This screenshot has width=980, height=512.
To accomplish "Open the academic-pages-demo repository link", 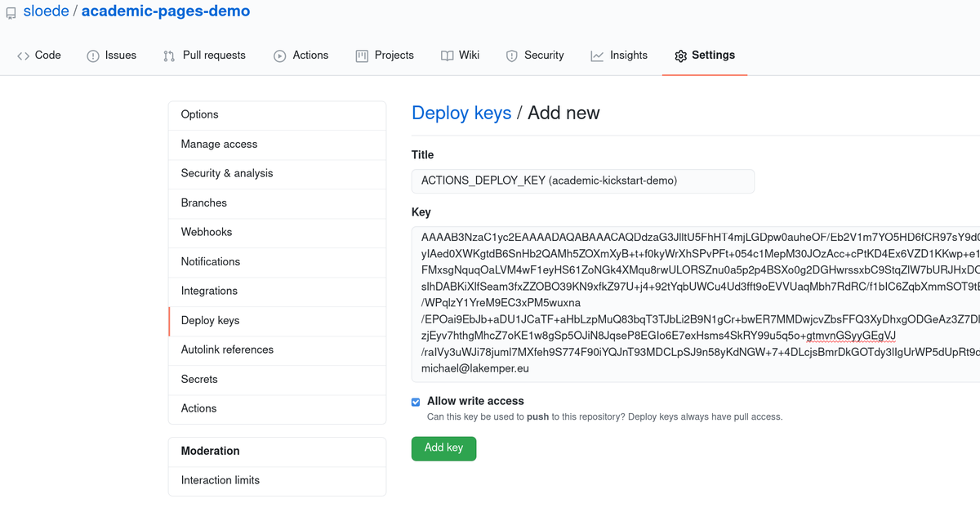I will [166, 11].
